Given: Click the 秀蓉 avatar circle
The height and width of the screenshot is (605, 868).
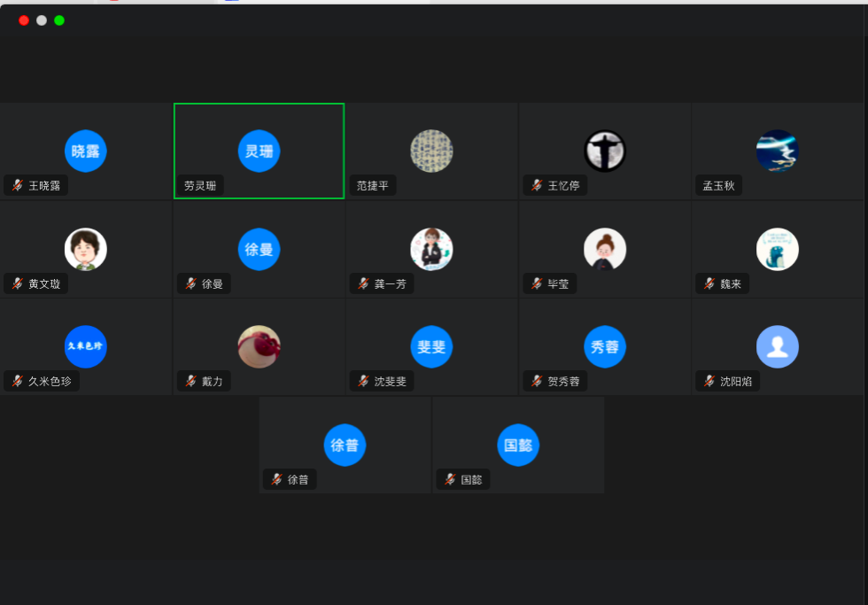Looking at the screenshot, I should (605, 346).
